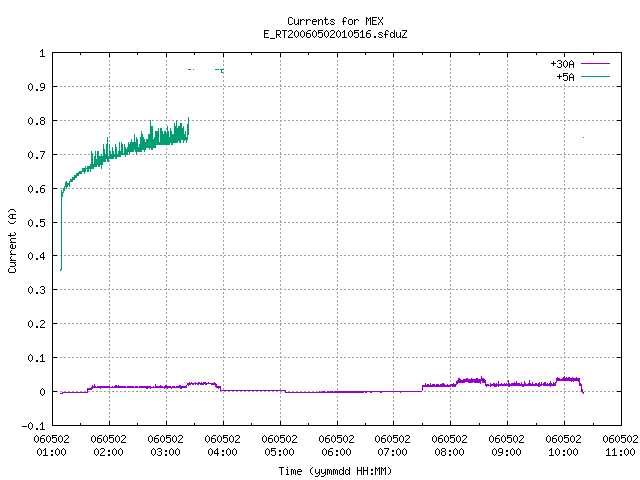
Task: Click the chart title 'Currents for MEX'
Action: pos(335,21)
